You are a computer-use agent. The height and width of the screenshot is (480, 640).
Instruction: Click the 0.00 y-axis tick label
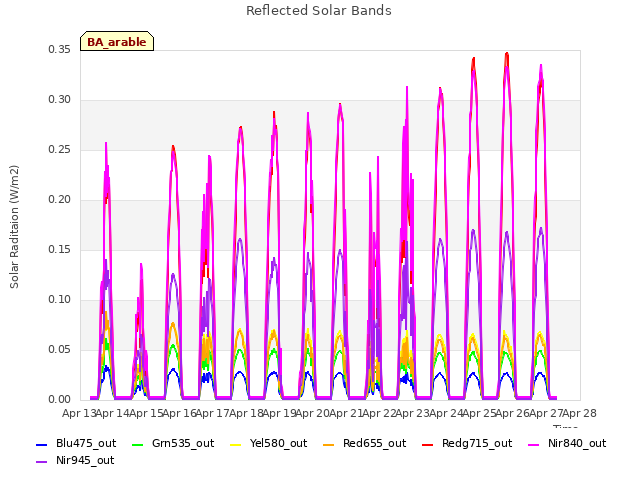pyautogui.click(x=60, y=400)
